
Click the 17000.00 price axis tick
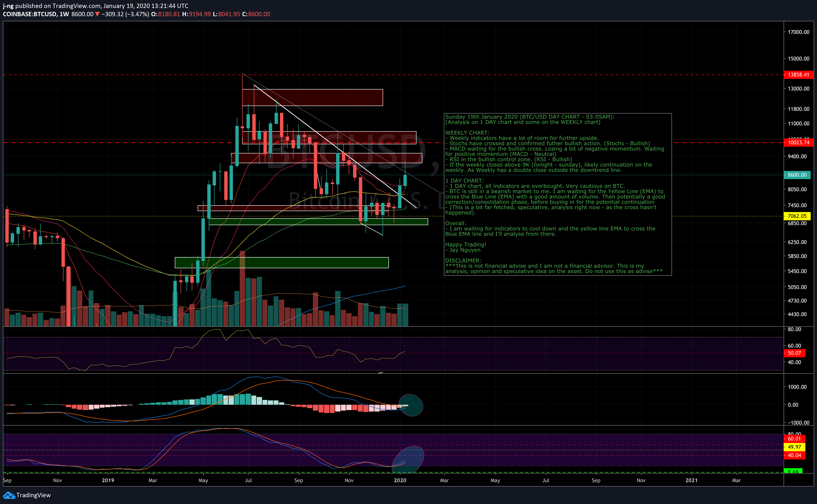tap(798, 32)
